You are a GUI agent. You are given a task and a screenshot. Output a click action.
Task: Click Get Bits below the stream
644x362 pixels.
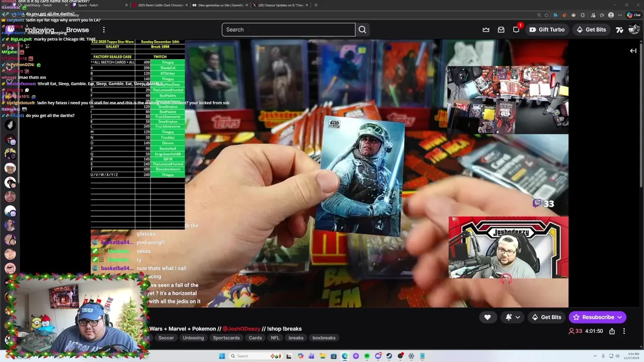tap(546, 317)
